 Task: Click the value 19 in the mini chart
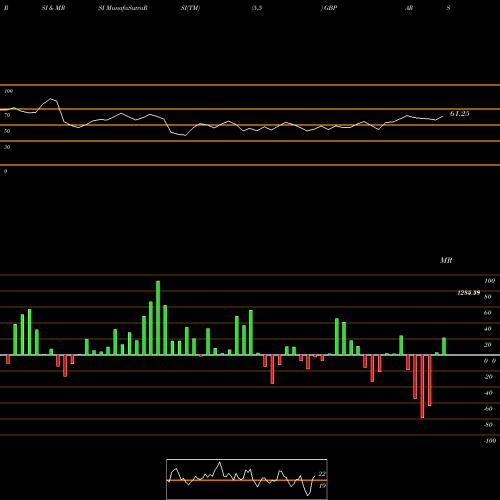coord(322,486)
